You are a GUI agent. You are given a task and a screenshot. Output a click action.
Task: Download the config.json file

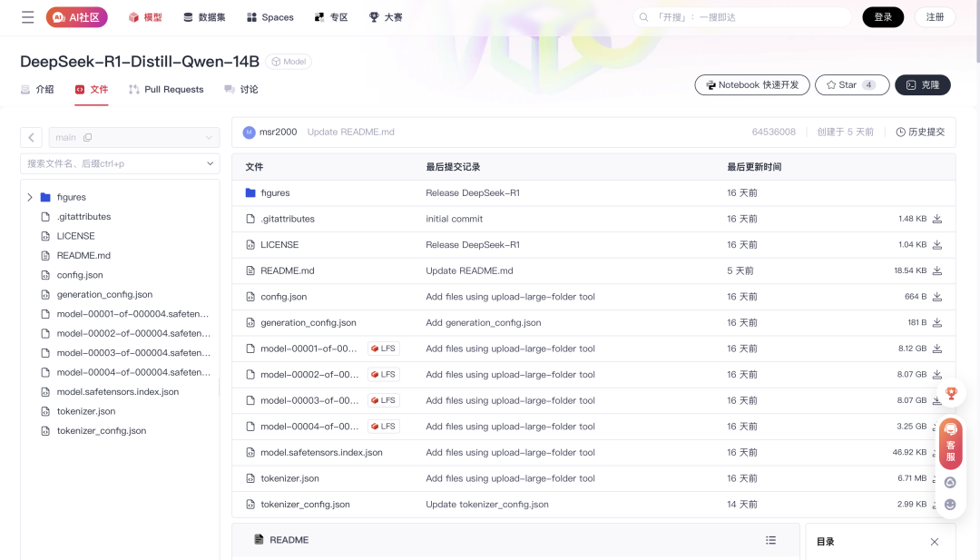(936, 297)
